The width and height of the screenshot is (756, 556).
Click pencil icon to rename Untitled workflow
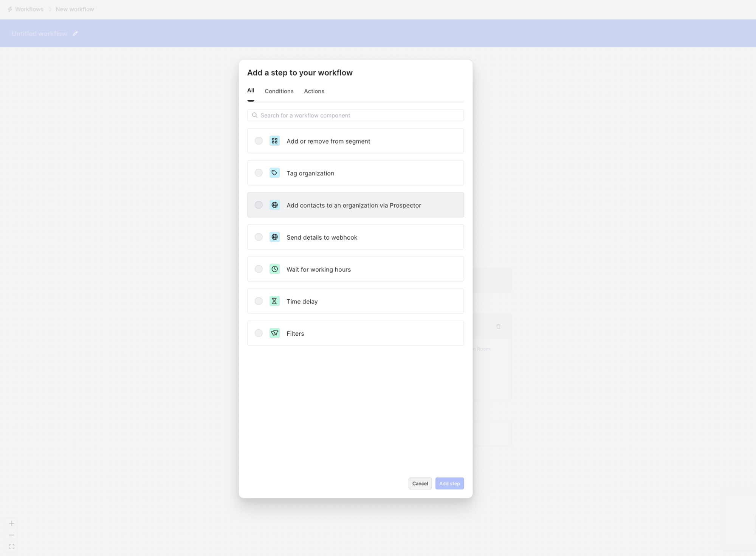click(x=75, y=34)
